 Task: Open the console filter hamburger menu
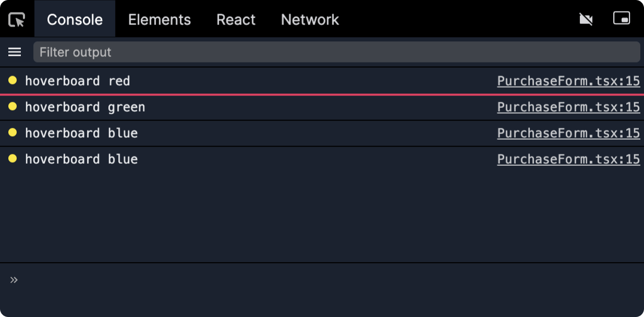click(15, 52)
